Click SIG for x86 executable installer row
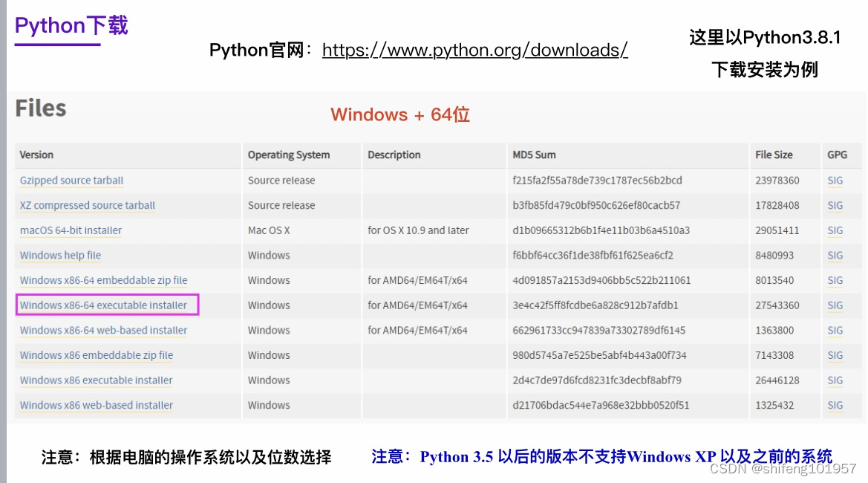 coord(835,380)
